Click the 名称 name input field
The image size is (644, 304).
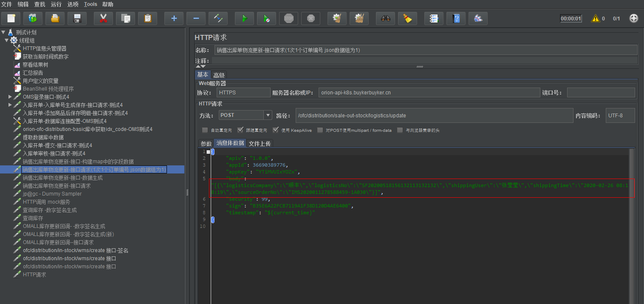[x=426, y=50]
